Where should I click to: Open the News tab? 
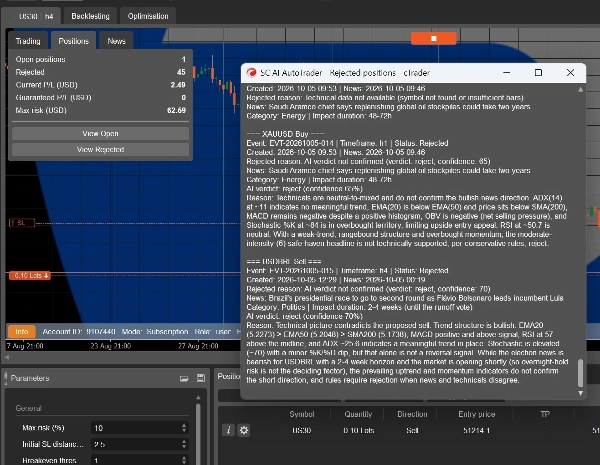point(116,41)
